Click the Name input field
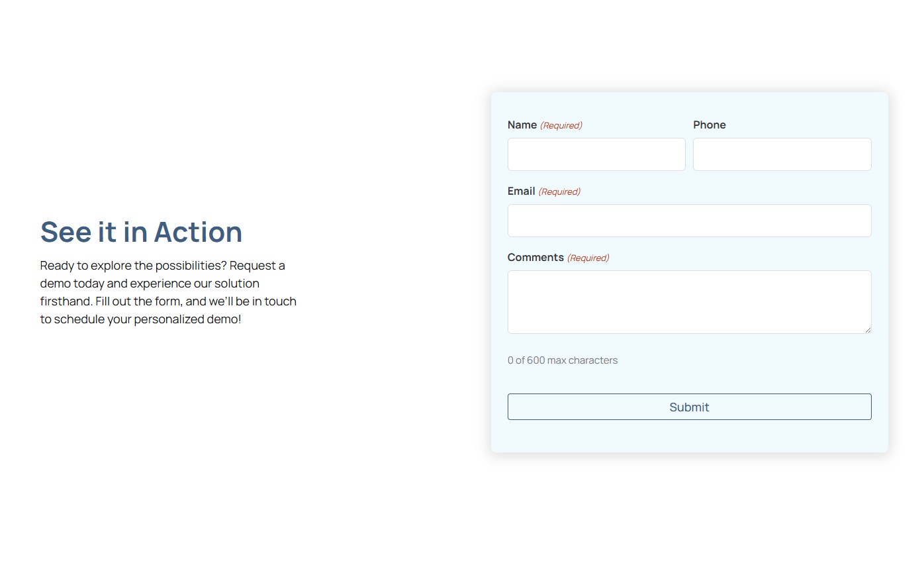The image size is (924, 577). tap(596, 154)
